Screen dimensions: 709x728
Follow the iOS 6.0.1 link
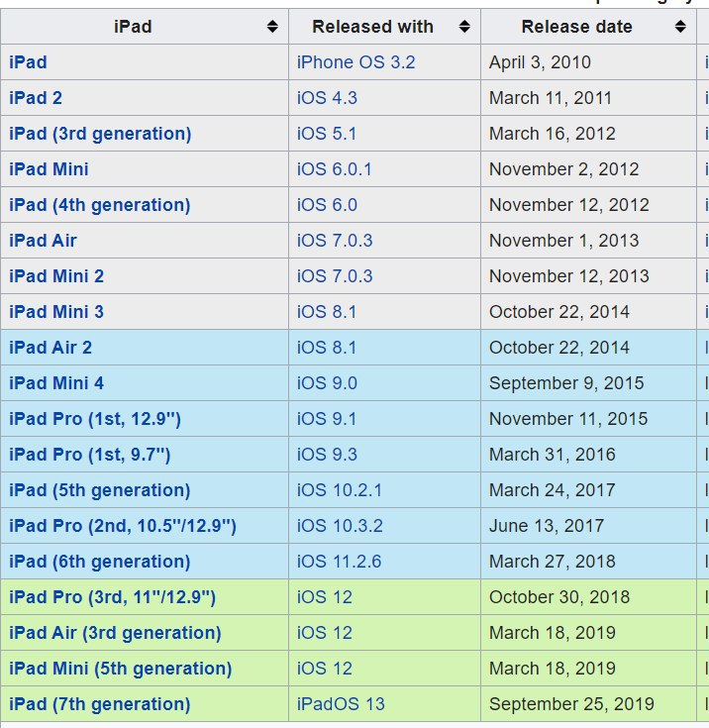click(335, 169)
